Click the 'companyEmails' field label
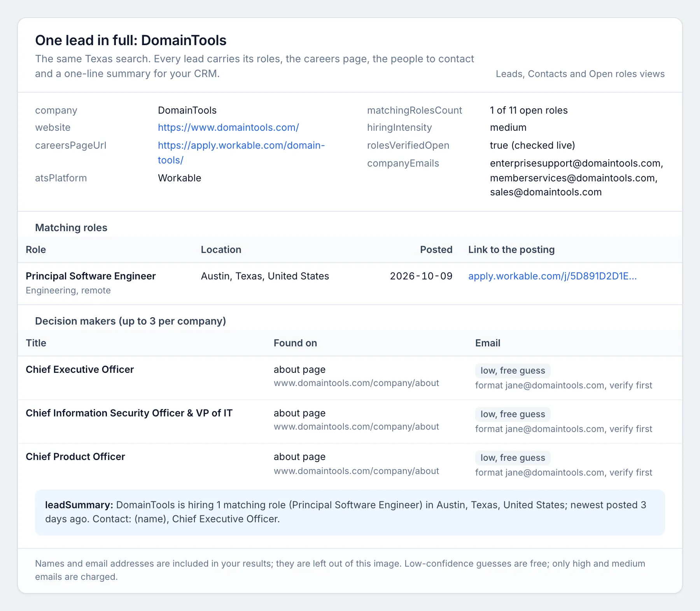Image resolution: width=700 pixels, height=611 pixels. pos(403,163)
